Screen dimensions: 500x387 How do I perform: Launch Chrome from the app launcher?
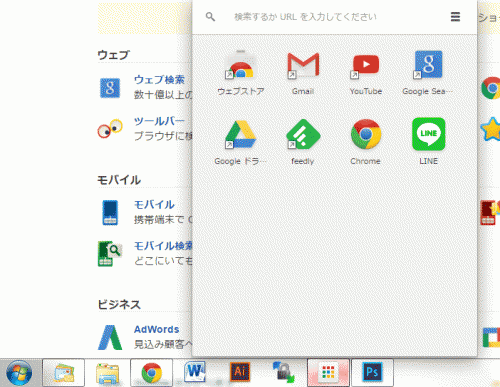(x=366, y=134)
